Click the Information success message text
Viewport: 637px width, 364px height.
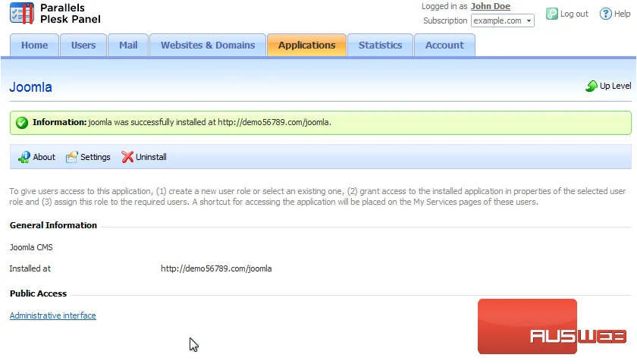point(181,122)
